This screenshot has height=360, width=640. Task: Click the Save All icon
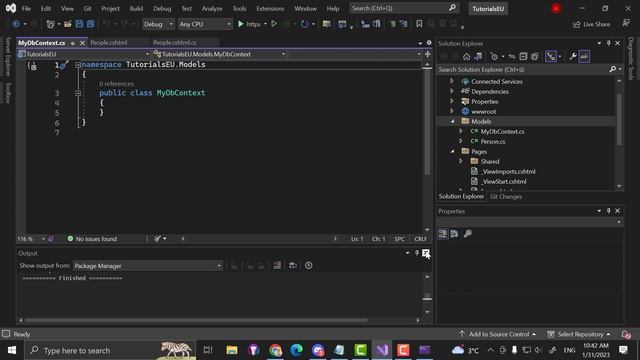[90, 24]
